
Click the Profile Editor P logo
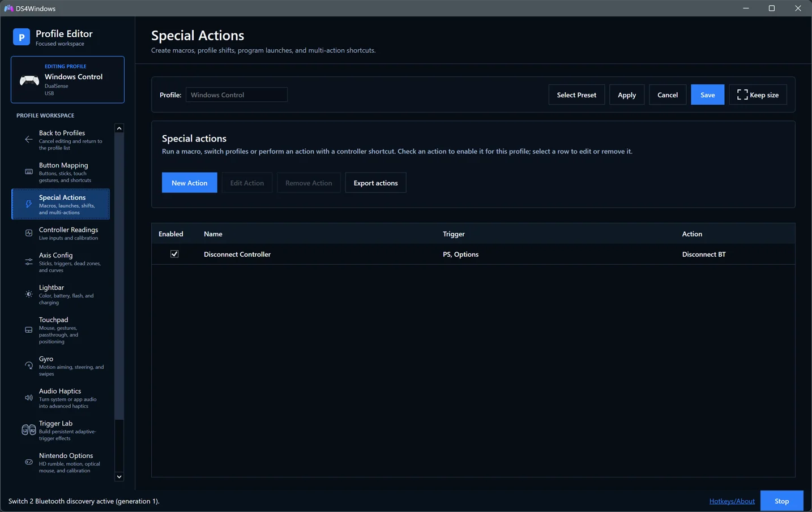22,37
